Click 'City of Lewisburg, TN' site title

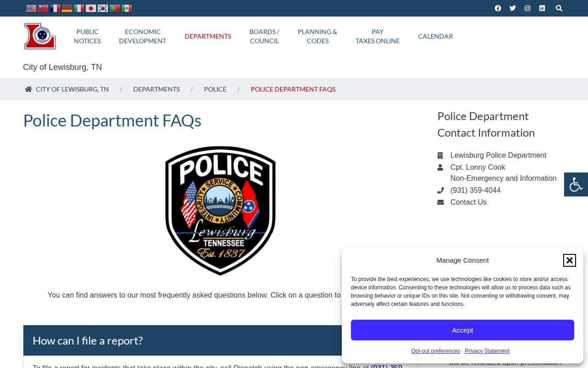62,67
